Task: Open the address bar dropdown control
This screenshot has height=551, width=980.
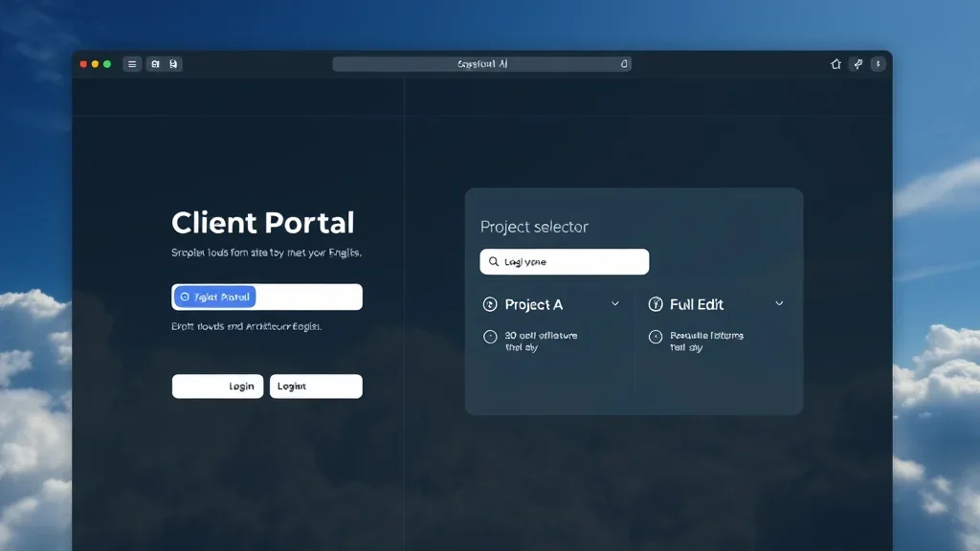Action: coord(624,63)
